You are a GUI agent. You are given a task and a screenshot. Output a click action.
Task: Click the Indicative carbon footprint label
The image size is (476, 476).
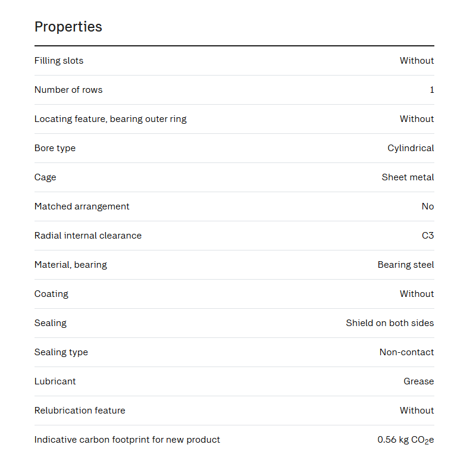pos(127,440)
